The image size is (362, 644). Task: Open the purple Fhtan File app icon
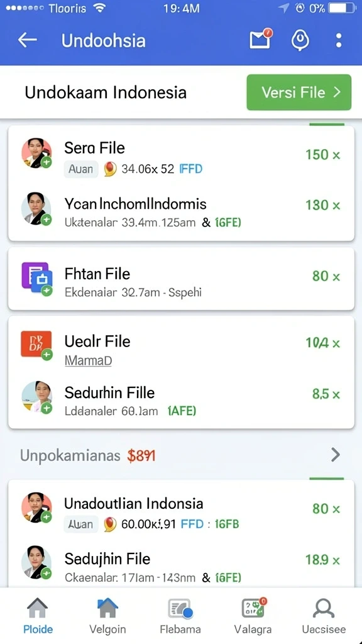(x=37, y=278)
